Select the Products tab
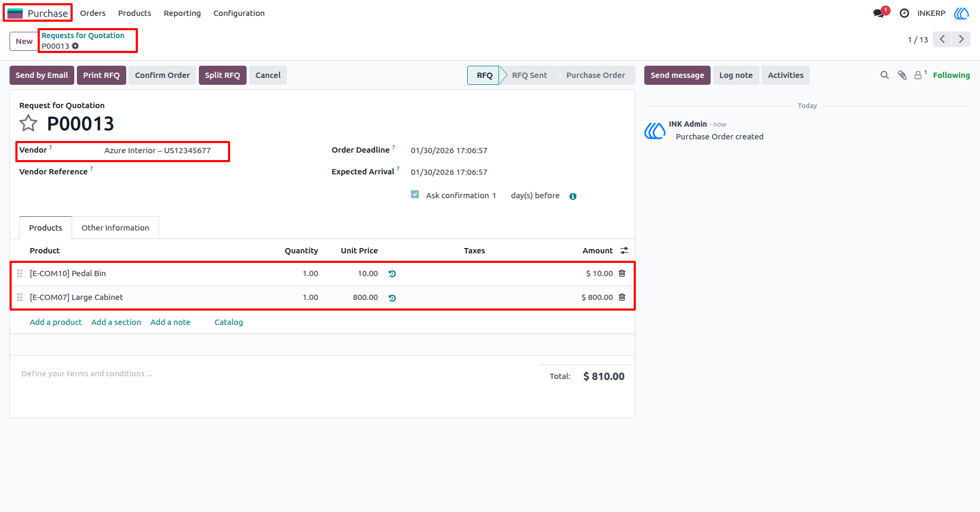 click(x=46, y=228)
